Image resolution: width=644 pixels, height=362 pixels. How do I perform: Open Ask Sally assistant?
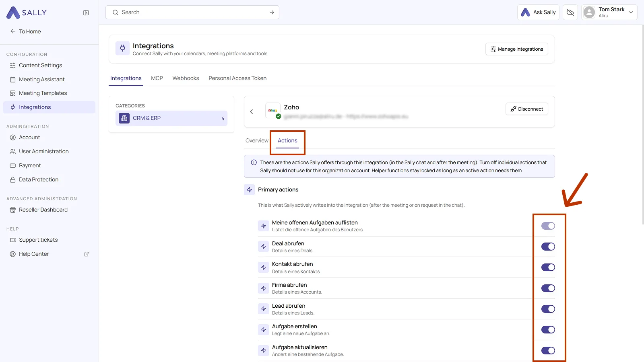pos(538,12)
